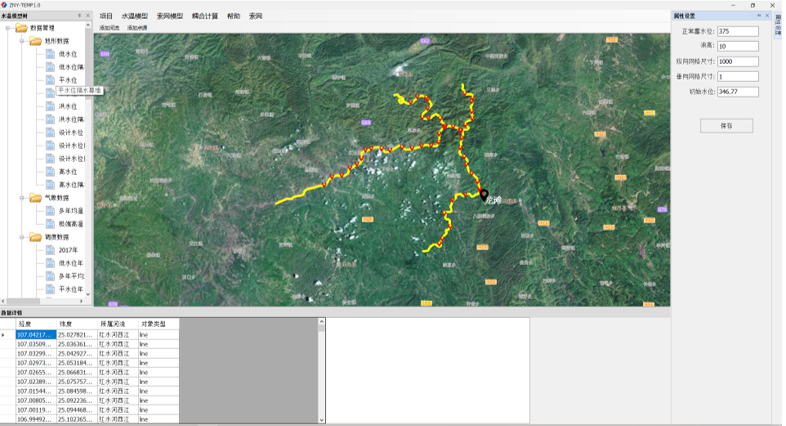
Task: Collapse the 调度数据 tree node
Action: click(22, 237)
